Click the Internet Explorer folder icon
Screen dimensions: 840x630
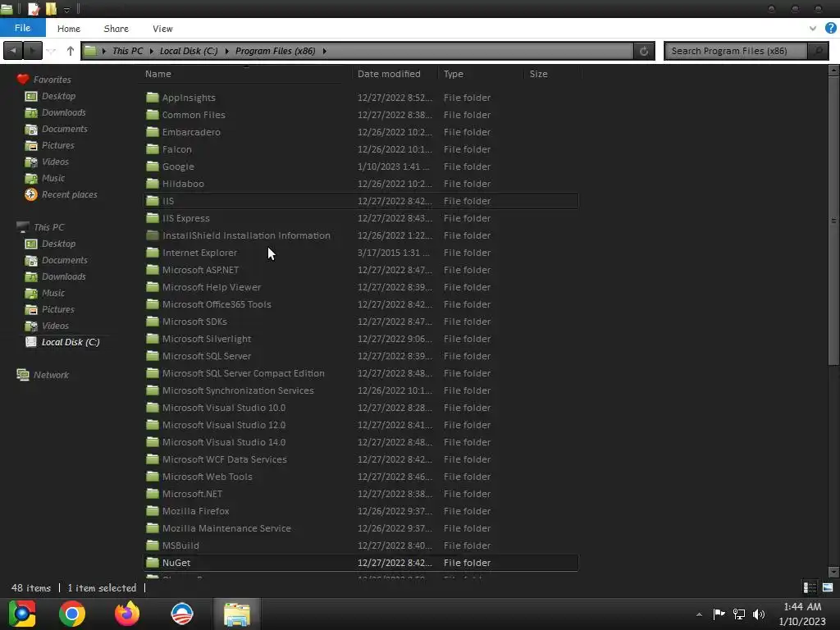tap(153, 253)
